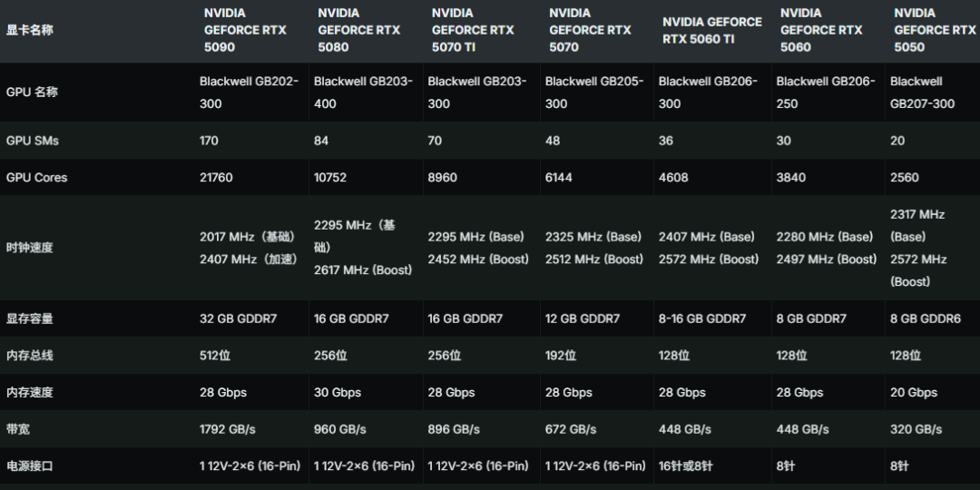Click the Blackwell GB202-300 cell
Viewport: 980px width, 490px height.
[x=249, y=93]
